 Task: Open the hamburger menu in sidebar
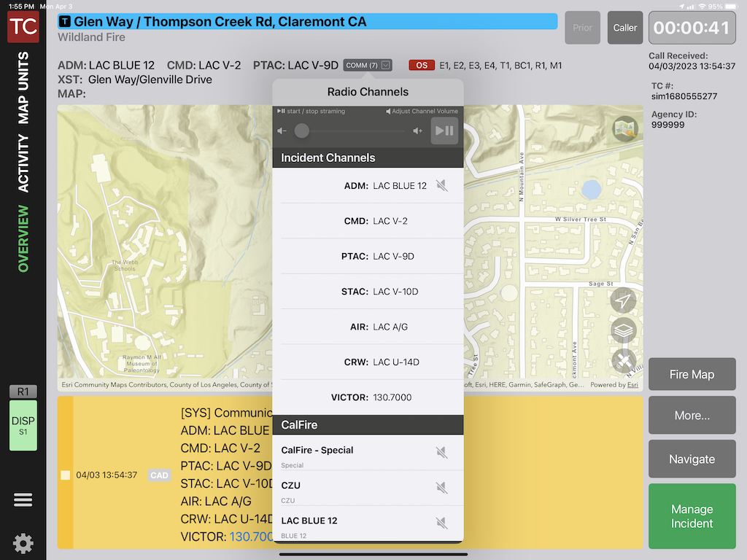(23, 499)
